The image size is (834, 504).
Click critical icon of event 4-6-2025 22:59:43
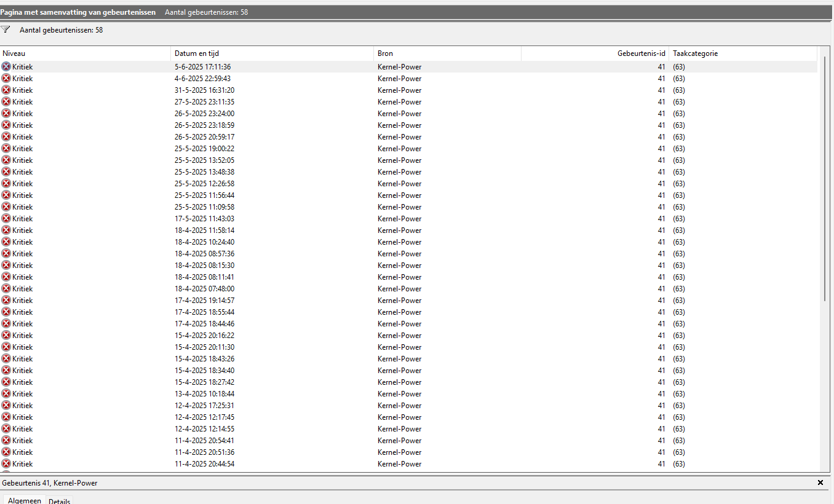point(6,78)
